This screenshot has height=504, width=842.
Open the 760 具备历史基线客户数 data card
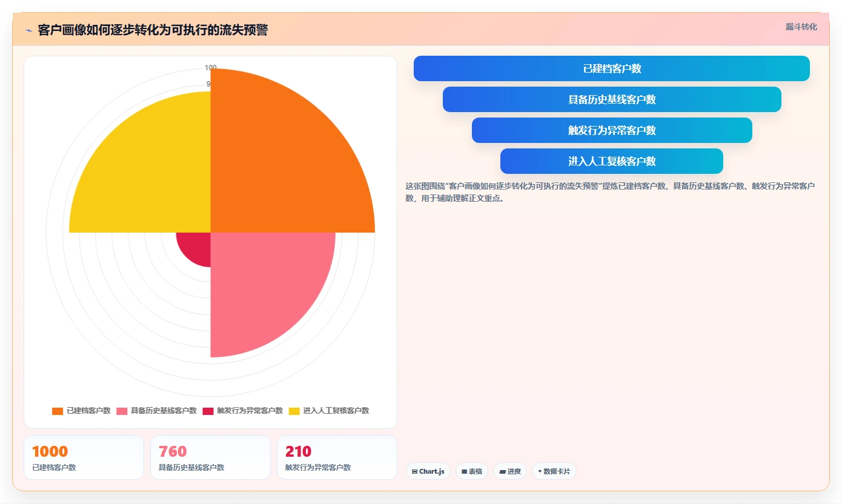point(210,457)
